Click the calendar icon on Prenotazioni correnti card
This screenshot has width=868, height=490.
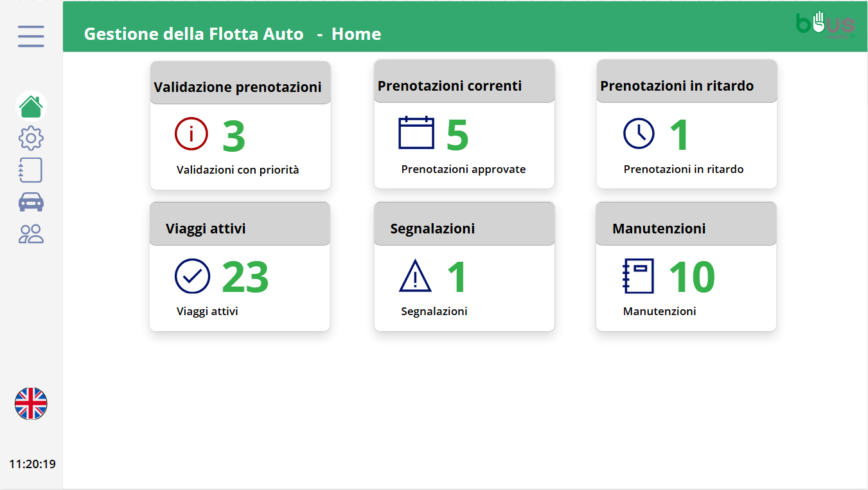(416, 132)
